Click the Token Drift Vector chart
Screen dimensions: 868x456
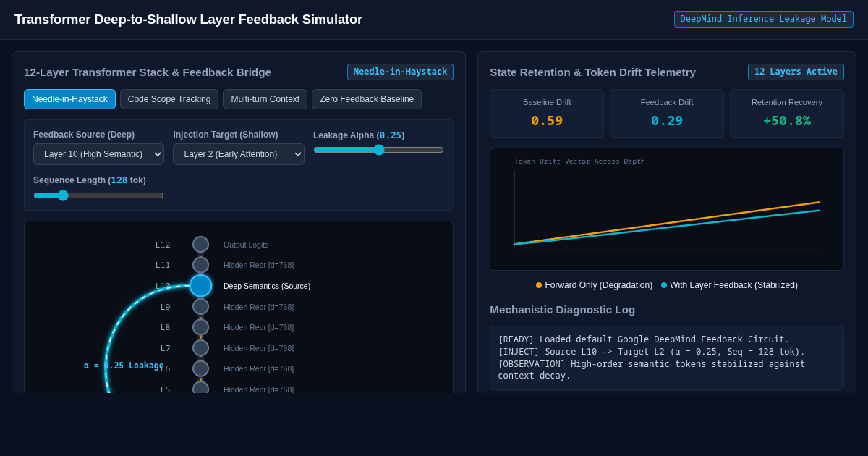pyautogui.click(x=667, y=209)
